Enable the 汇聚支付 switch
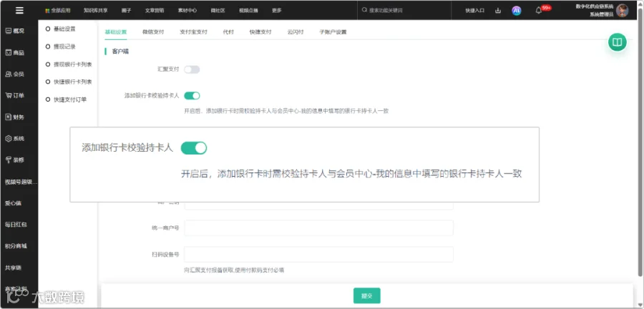644x309 pixels. (x=192, y=70)
